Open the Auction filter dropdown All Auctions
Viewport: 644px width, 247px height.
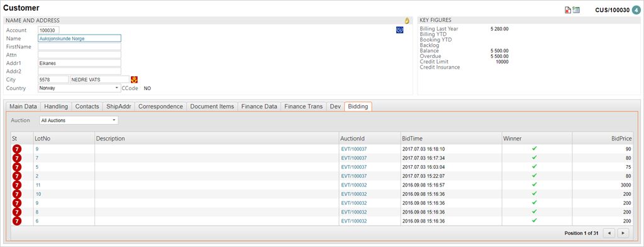79,120
